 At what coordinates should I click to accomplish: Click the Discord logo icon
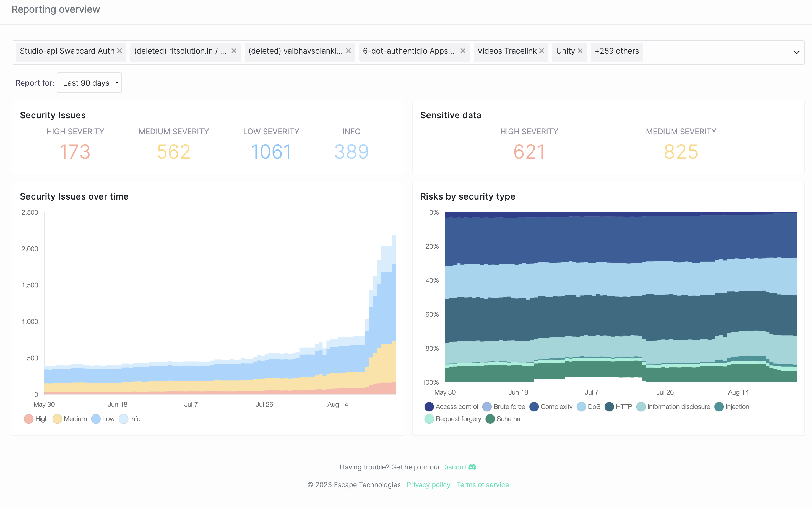[x=472, y=467]
